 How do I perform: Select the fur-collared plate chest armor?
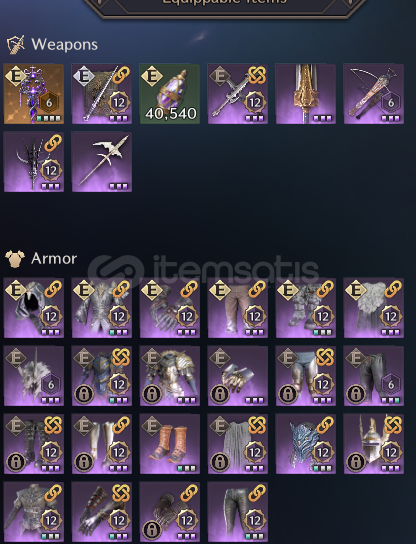point(170,376)
